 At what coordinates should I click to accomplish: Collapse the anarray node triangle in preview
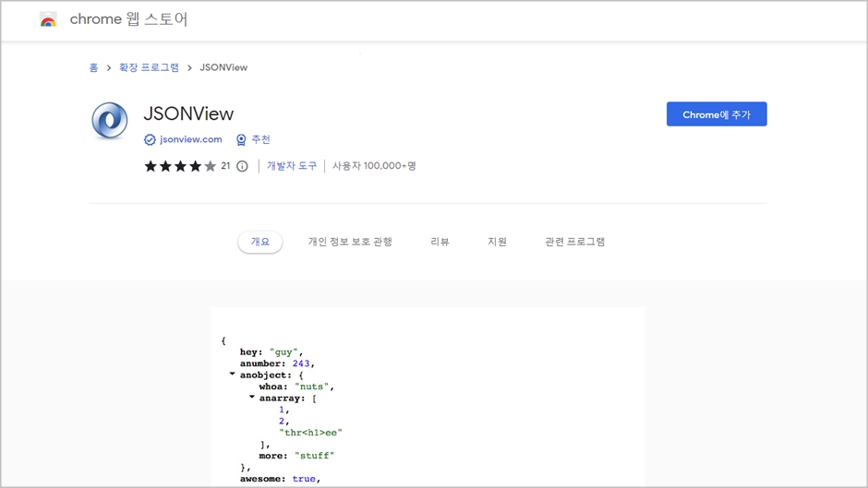[251, 397]
